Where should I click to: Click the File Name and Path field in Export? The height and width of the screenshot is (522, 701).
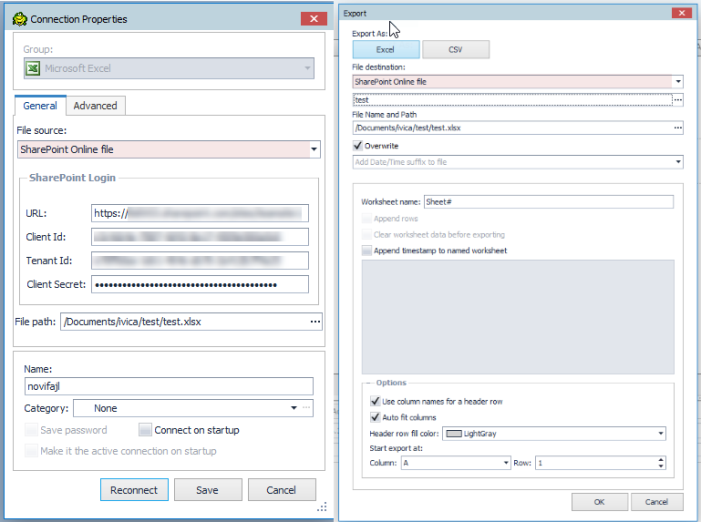[513, 128]
